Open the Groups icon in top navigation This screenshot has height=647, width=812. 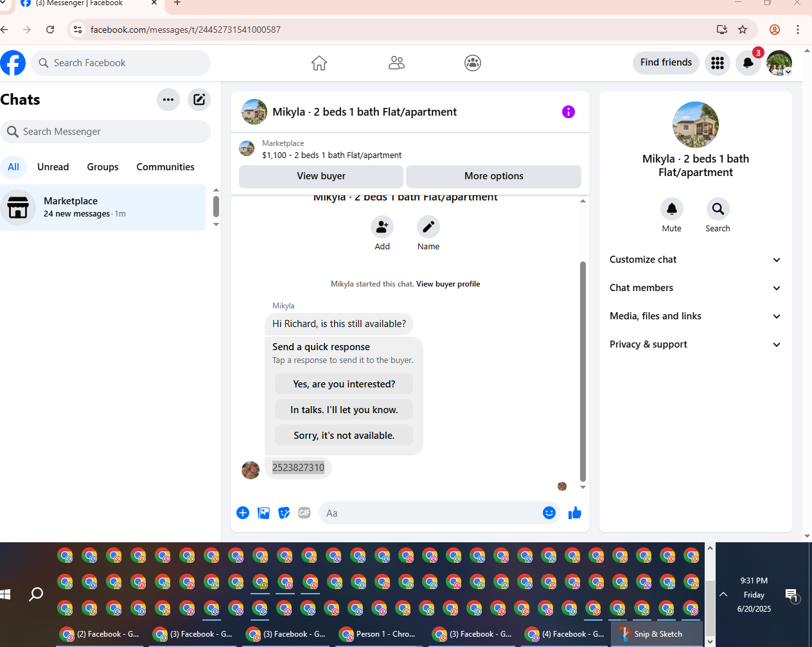pos(473,63)
